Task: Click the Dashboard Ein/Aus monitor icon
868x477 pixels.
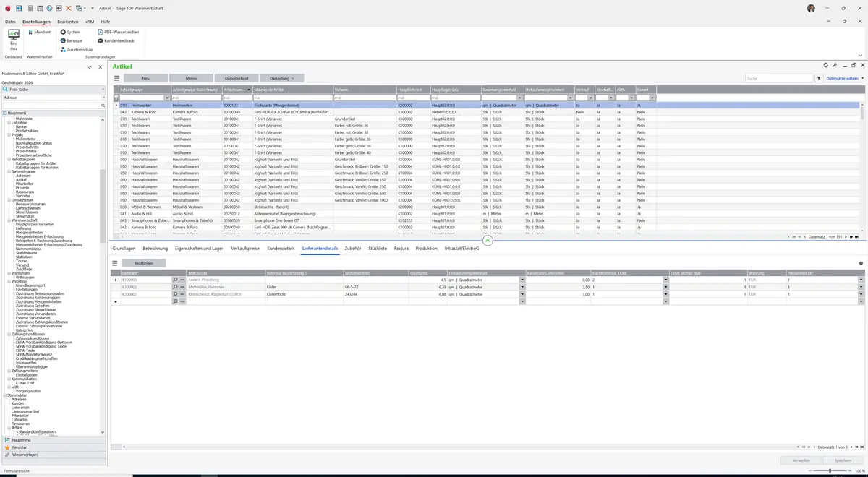Action: tap(13, 35)
